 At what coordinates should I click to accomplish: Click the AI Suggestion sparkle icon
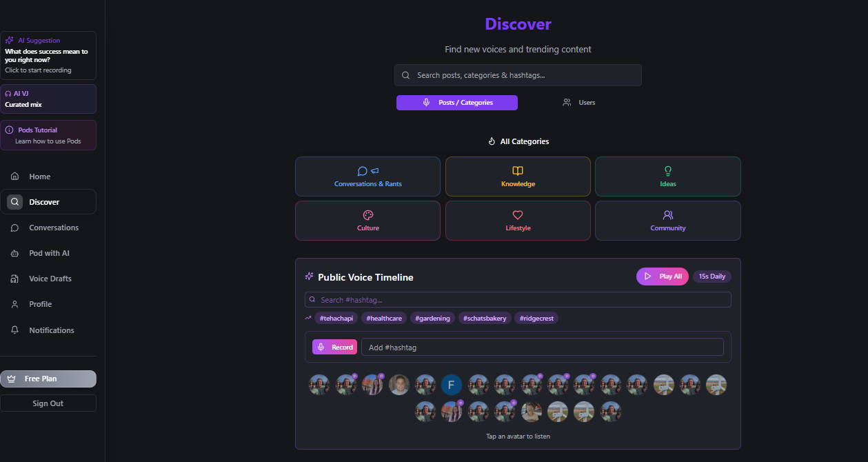click(x=10, y=41)
